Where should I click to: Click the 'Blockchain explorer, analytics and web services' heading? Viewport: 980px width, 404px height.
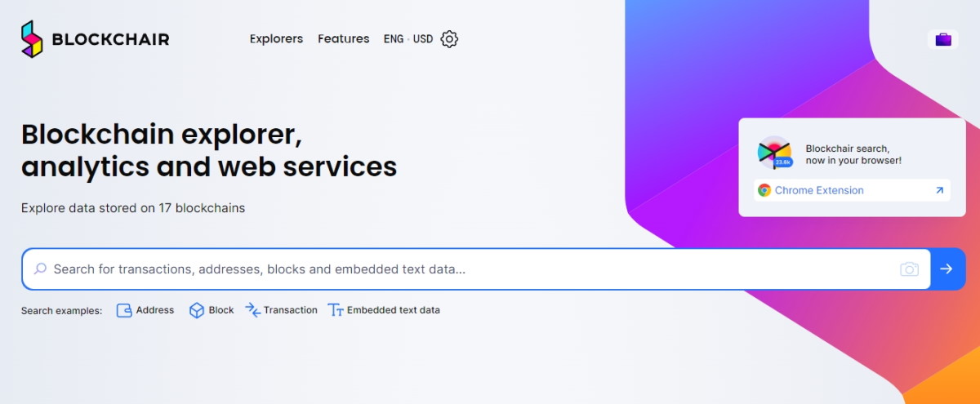[x=209, y=150]
